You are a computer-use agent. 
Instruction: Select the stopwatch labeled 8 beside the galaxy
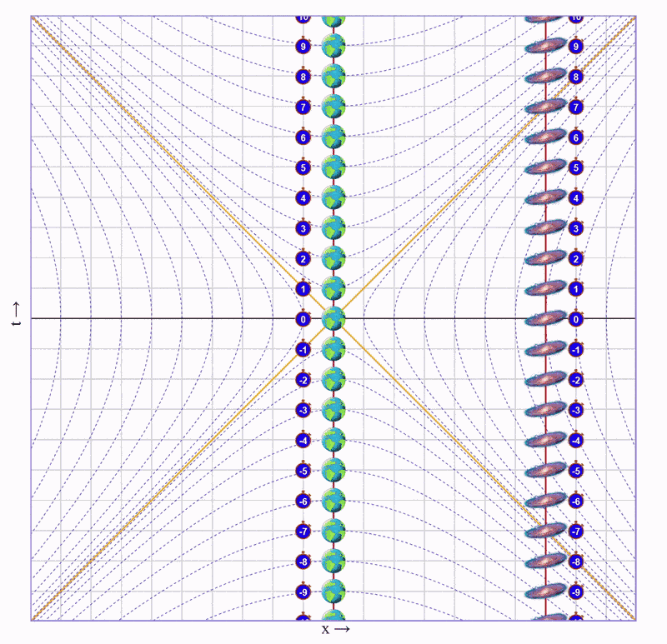(x=576, y=76)
